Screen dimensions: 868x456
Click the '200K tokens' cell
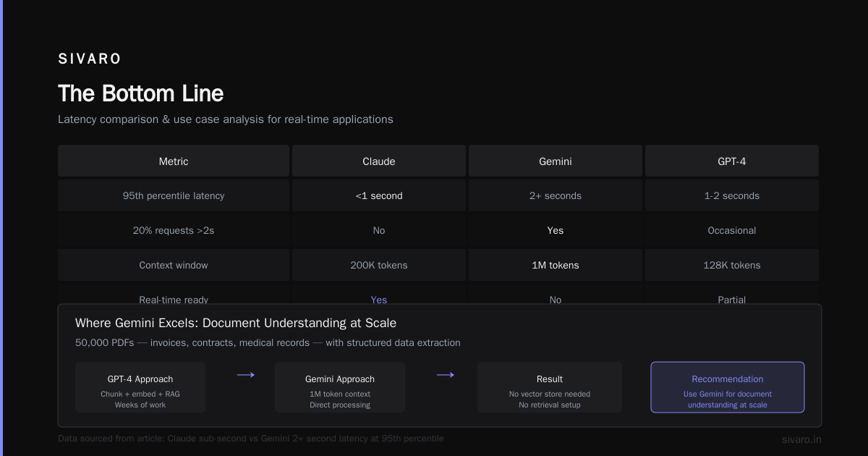[x=379, y=265]
